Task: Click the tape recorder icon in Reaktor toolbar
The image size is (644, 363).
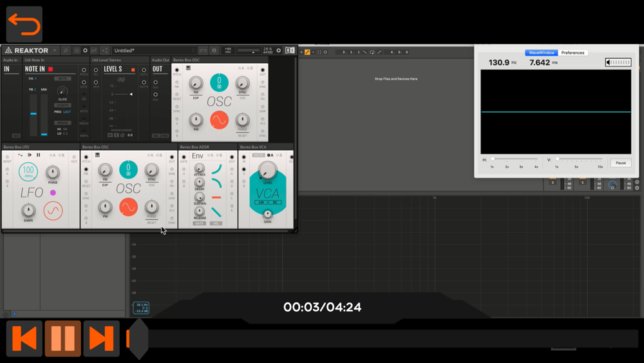Action: [x=204, y=50]
